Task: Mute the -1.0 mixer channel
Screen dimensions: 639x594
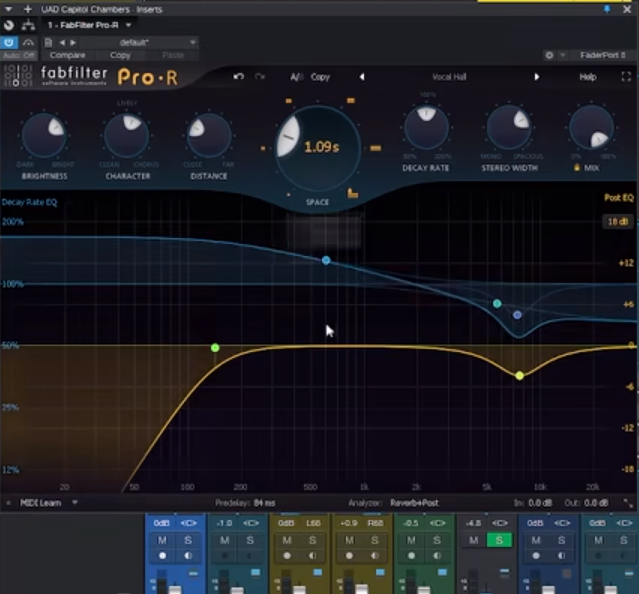Action: coord(225,540)
